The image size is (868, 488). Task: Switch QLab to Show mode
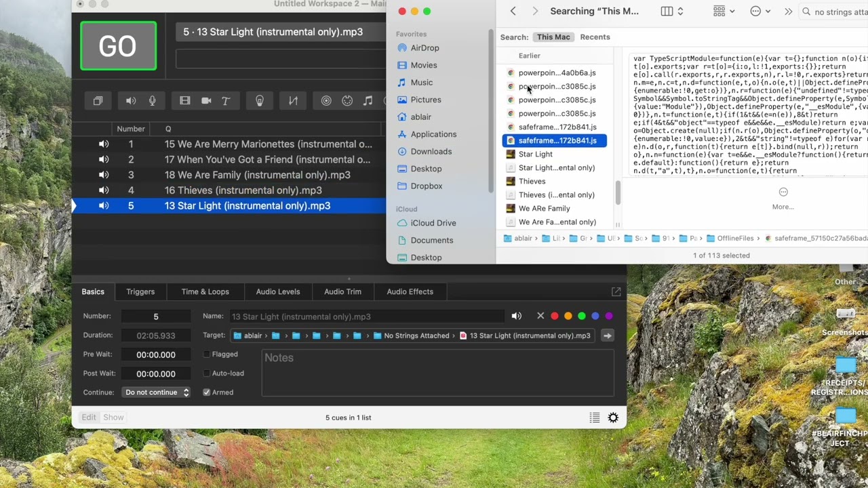coord(113,418)
